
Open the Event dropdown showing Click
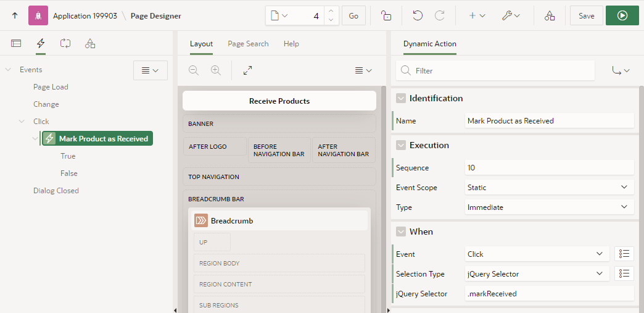pyautogui.click(x=537, y=254)
